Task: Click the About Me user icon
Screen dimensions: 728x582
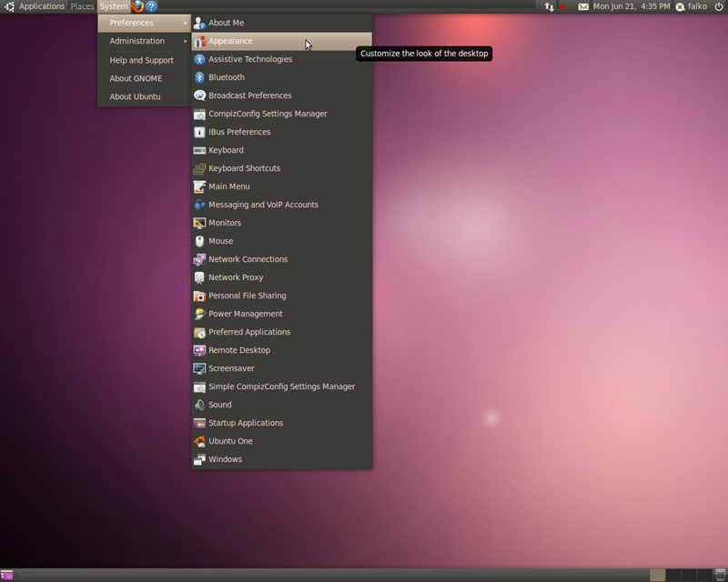Action: [x=199, y=23]
